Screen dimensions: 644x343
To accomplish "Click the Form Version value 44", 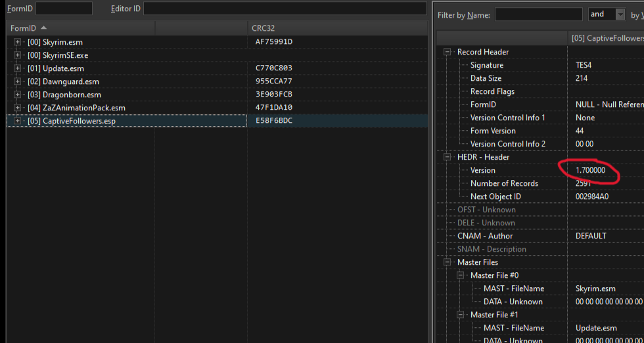I will pyautogui.click(x=580, y=131).
